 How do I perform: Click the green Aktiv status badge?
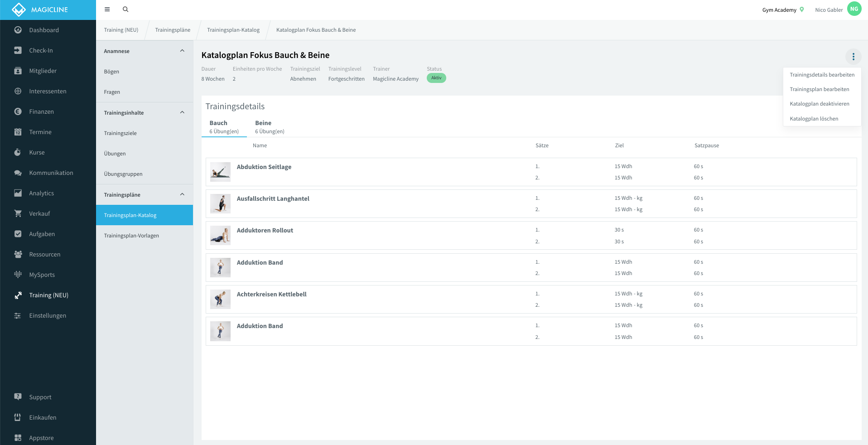[436, 78]
